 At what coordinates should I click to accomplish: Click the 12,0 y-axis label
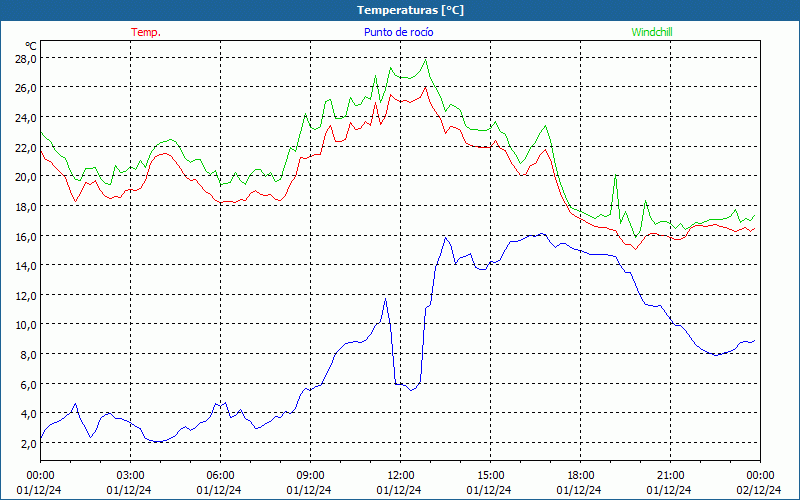coord(25,295)
